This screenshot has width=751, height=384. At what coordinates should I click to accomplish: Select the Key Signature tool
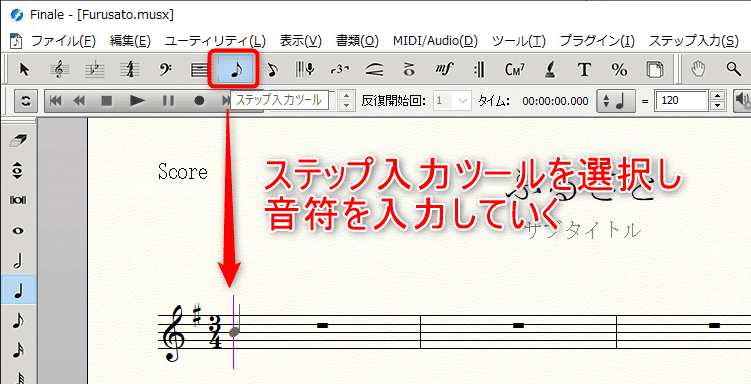(94, 70)
